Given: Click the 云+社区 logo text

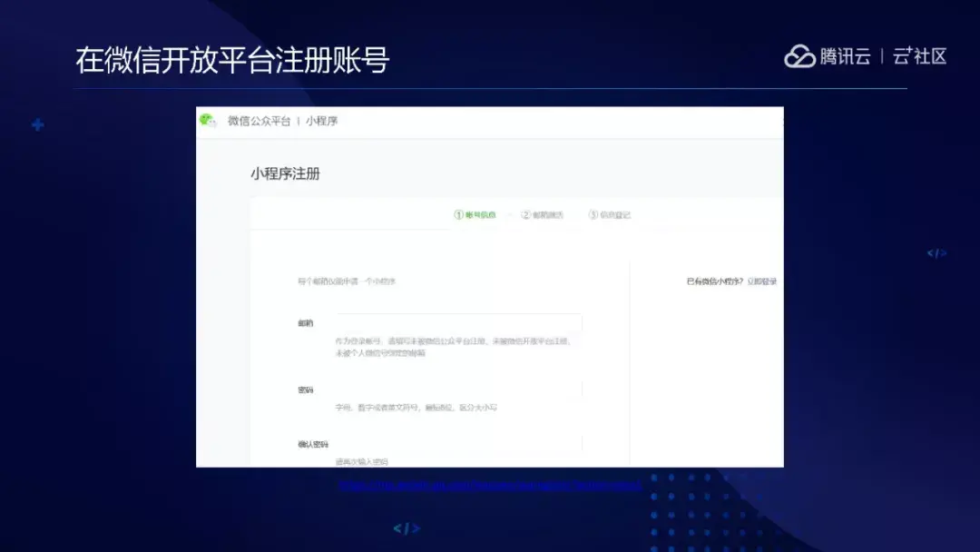Looking at the screenshot, I should click(919, 56).
